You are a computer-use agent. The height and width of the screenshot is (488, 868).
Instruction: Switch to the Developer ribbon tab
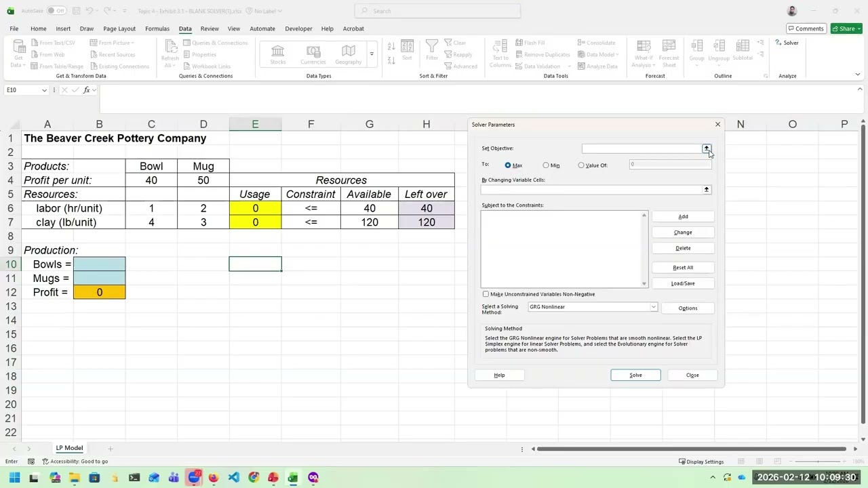(x=298, y=28)
